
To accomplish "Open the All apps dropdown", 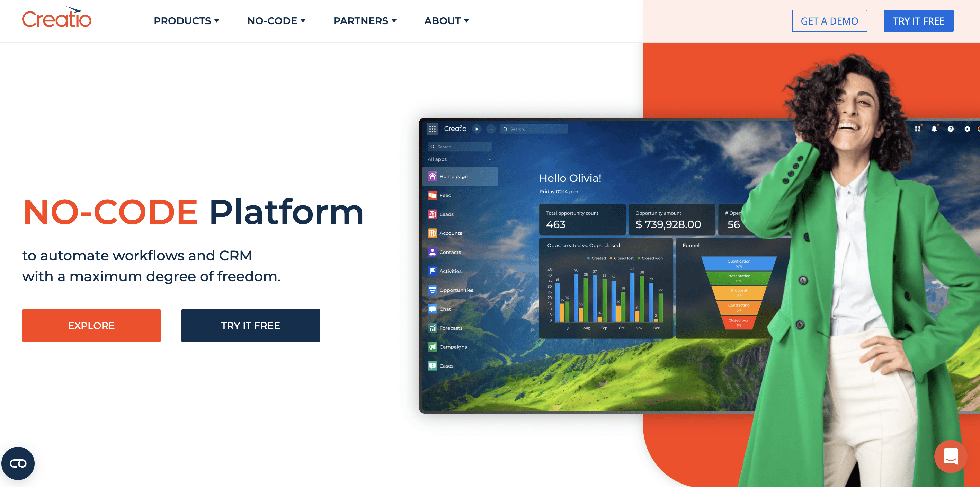I will [460, 159].
